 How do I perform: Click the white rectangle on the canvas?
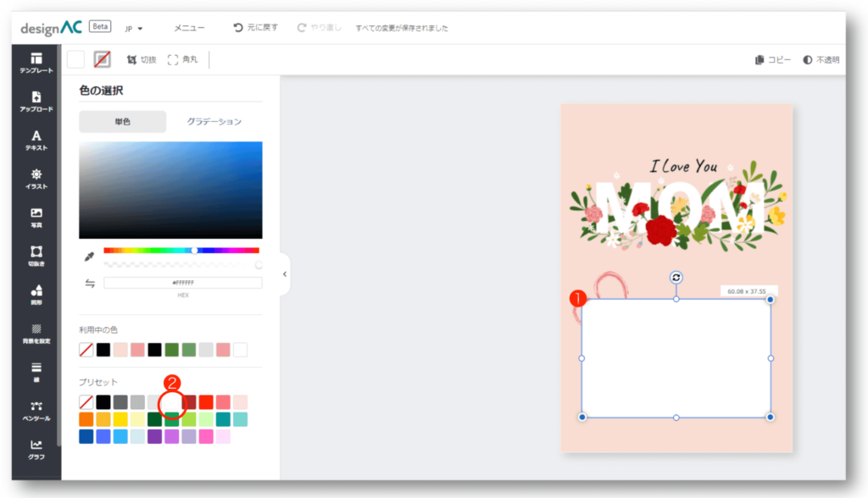pyautogui.click(x=676, y=358)
